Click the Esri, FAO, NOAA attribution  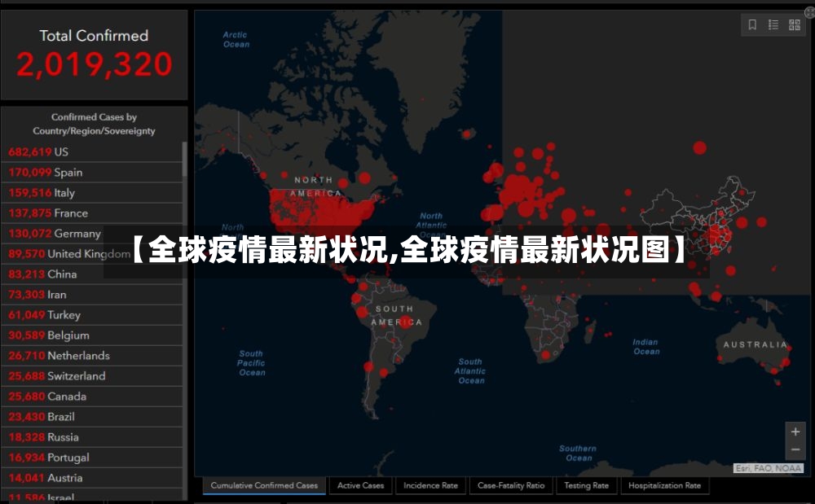[x=769, y=468]
